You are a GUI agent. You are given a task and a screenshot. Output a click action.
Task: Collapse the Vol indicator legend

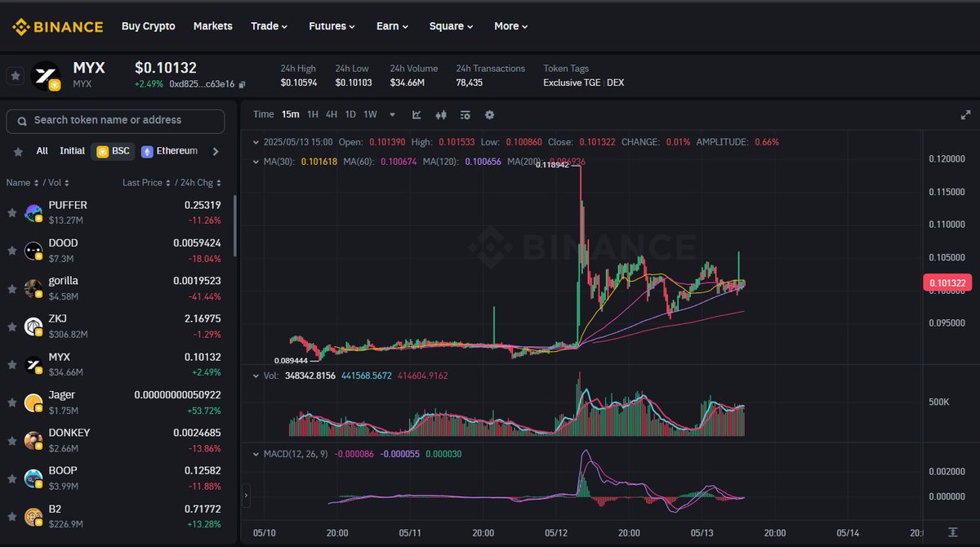pyautogui.click(x=256, y=376)
